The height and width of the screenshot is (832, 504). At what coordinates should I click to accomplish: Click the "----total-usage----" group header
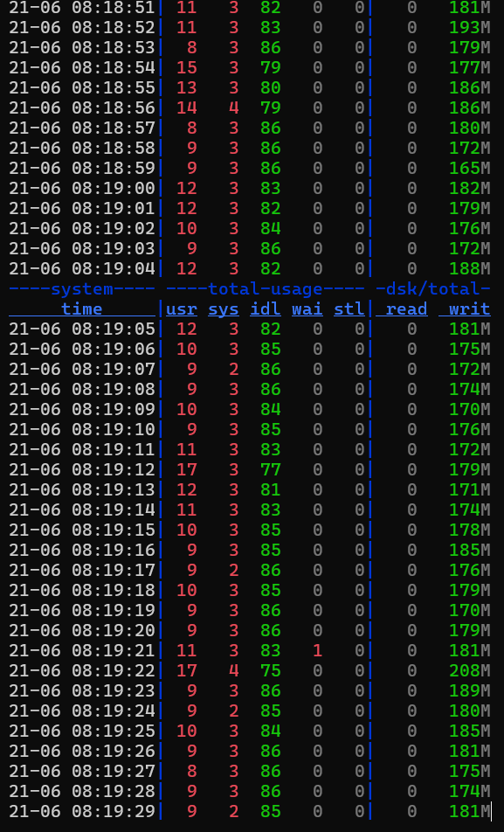pos(266,289)
